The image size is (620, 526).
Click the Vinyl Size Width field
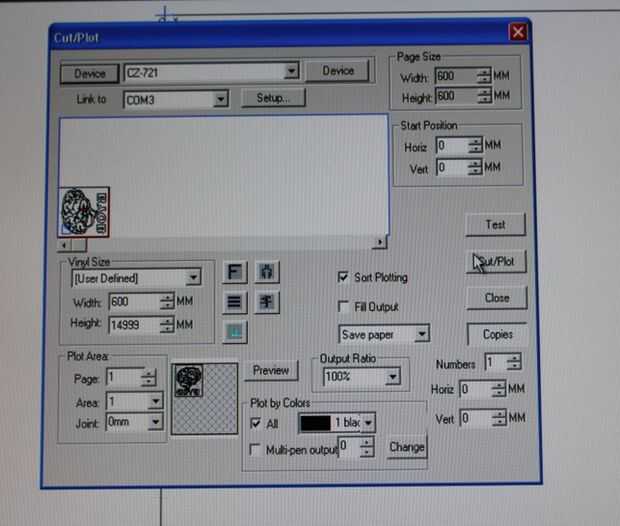click(x=134, y=302)
